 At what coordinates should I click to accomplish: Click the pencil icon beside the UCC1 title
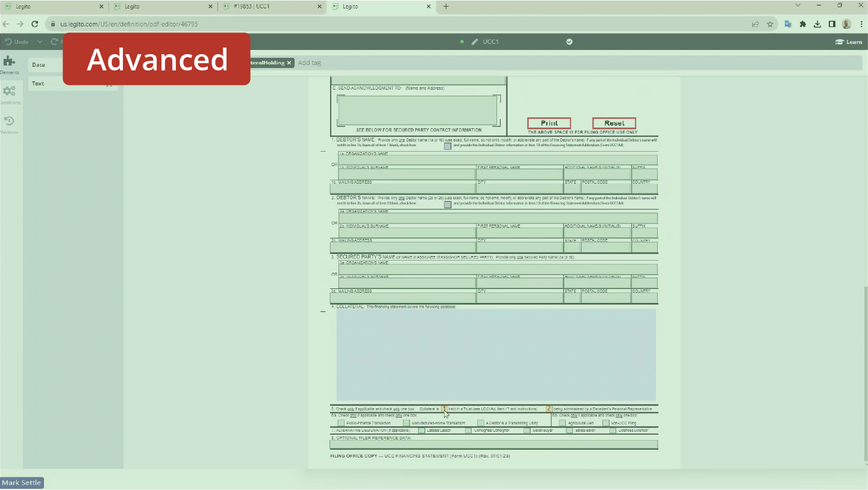[x=475, y=42]
